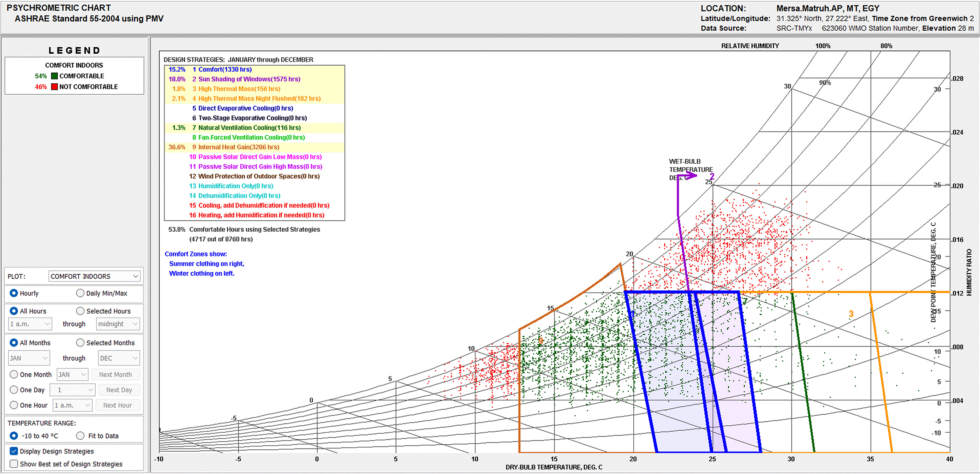
Task: Uncheck Display Design Strategies checkbox
Action: (14, 451)
